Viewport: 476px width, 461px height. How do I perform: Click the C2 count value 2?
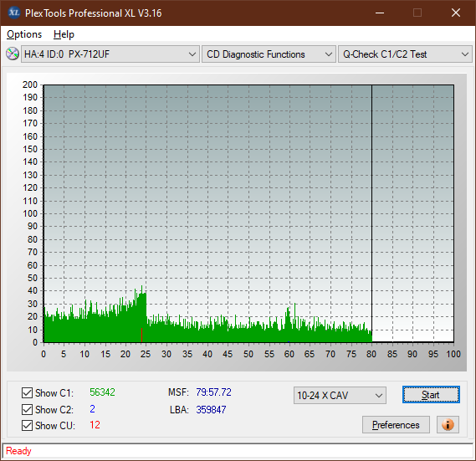(x=92, y=409)
